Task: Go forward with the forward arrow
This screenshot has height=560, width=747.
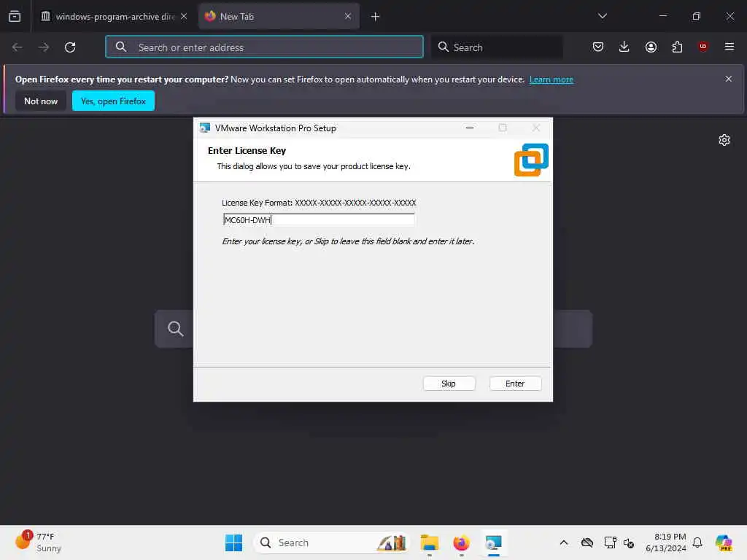Action: [x=43, y=47]
